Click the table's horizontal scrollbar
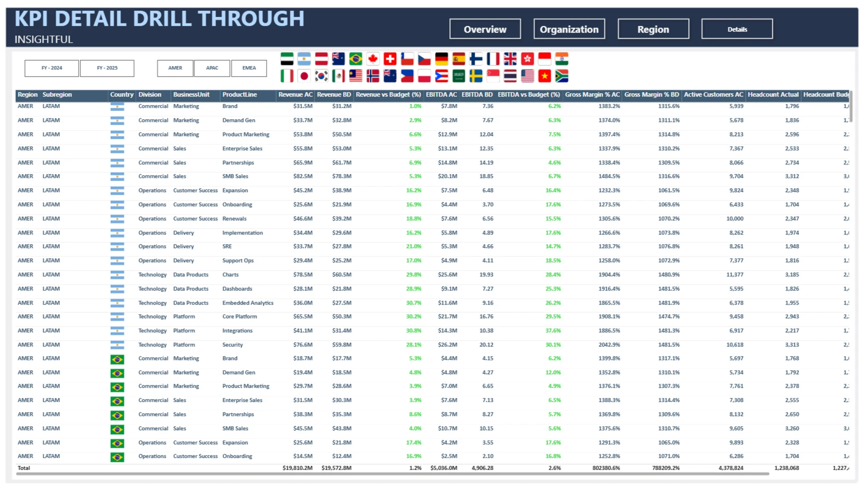 pos(392,474)
